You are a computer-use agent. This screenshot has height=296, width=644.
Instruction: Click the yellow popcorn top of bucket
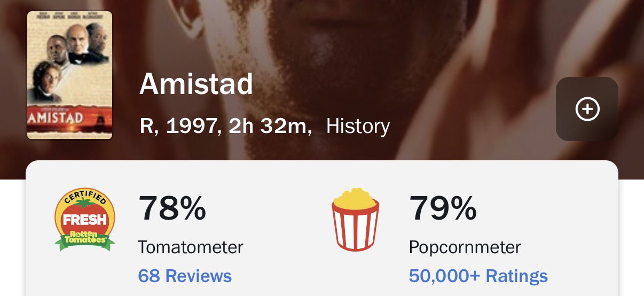[355, 197]
